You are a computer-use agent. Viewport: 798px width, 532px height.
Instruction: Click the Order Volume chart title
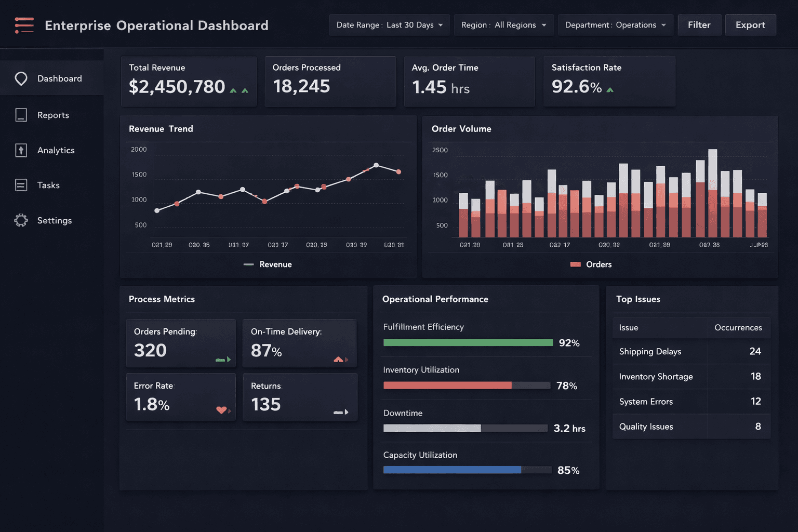click(461, 129)
